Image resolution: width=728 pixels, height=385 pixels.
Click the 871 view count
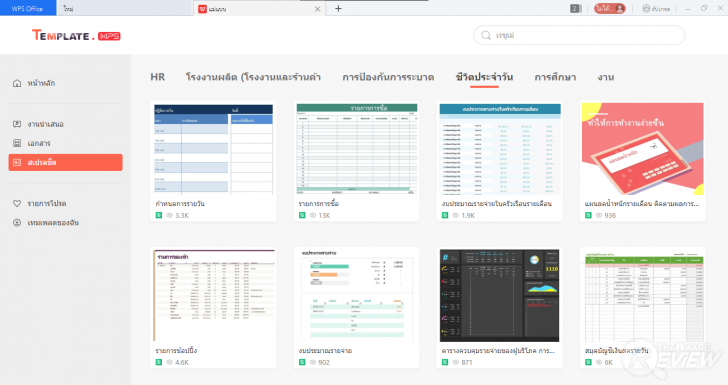(467, 363)
